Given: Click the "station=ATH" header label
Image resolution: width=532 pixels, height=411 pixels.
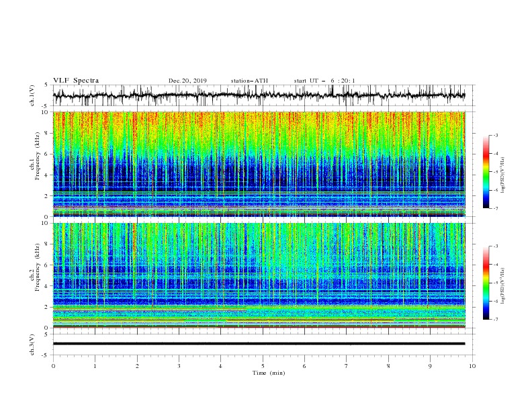Looking at the screenshot, I should pos(249,81).
